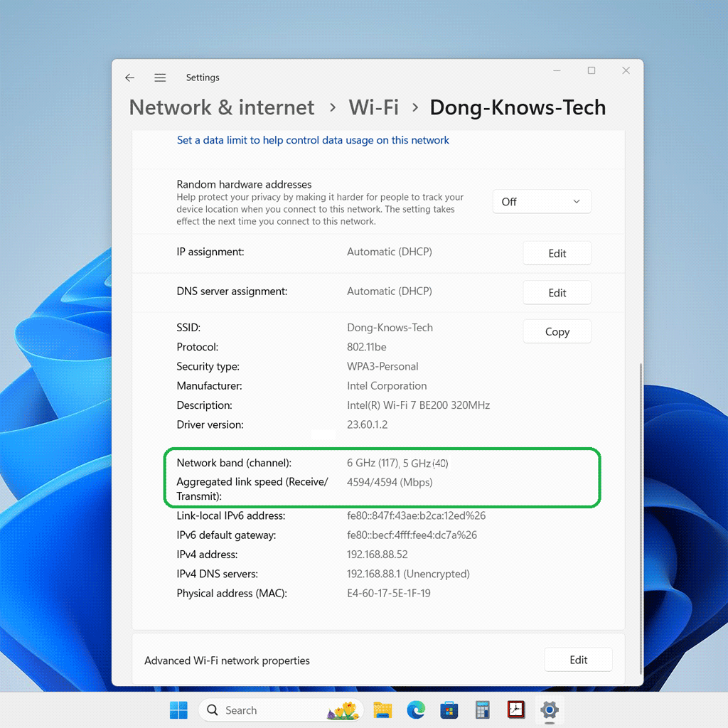Go back with the back arrow

pos(129,77)
